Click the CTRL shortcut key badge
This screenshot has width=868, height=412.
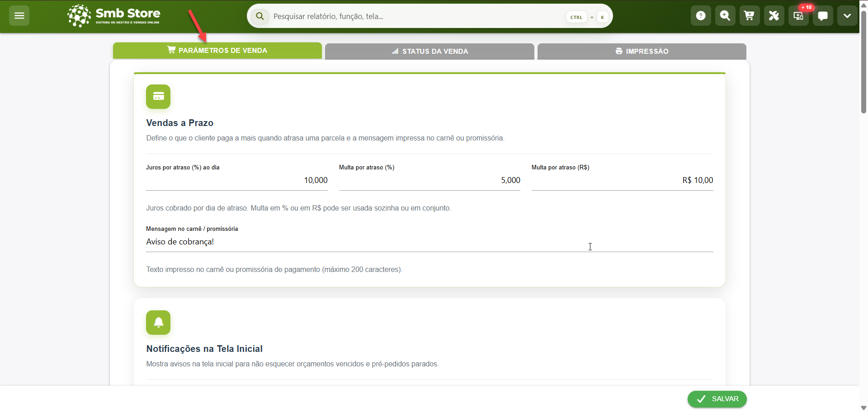click(576, 17)
